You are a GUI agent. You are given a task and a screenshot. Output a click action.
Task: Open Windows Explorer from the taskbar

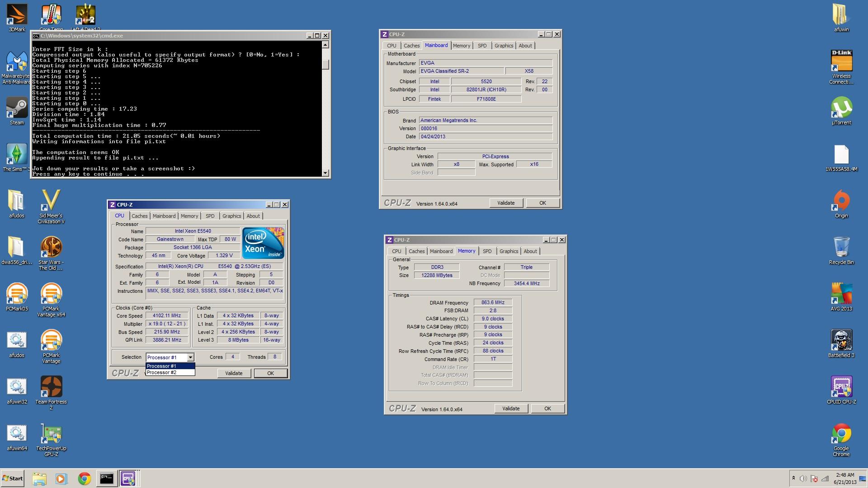(39, 479)
